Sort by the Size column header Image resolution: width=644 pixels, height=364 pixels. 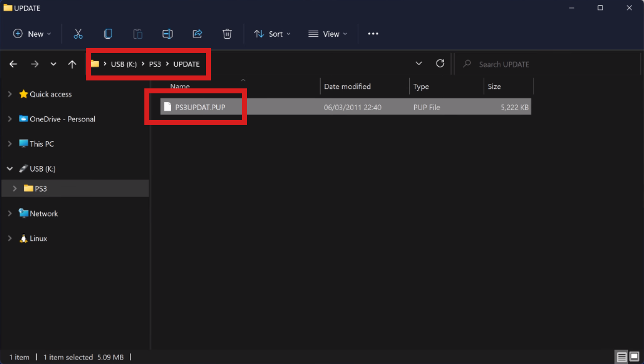tap(494, 86)
